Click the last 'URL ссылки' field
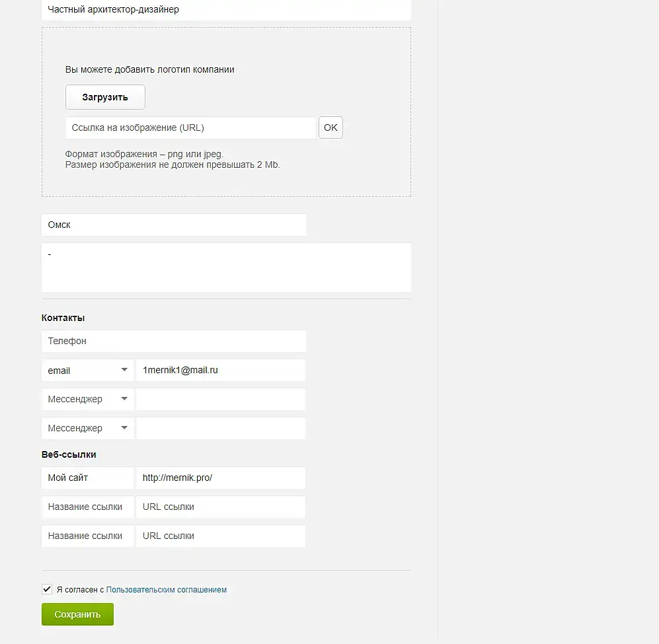This screenshot has height=644, width=659. pos(220,536)
